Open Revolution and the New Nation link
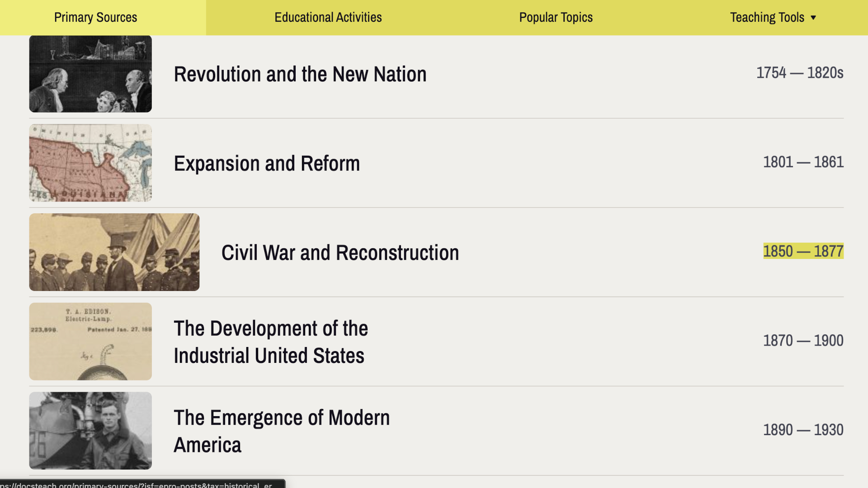Viewport: 868px width, 488px height. pyautogui.click(x=300, y=74)
